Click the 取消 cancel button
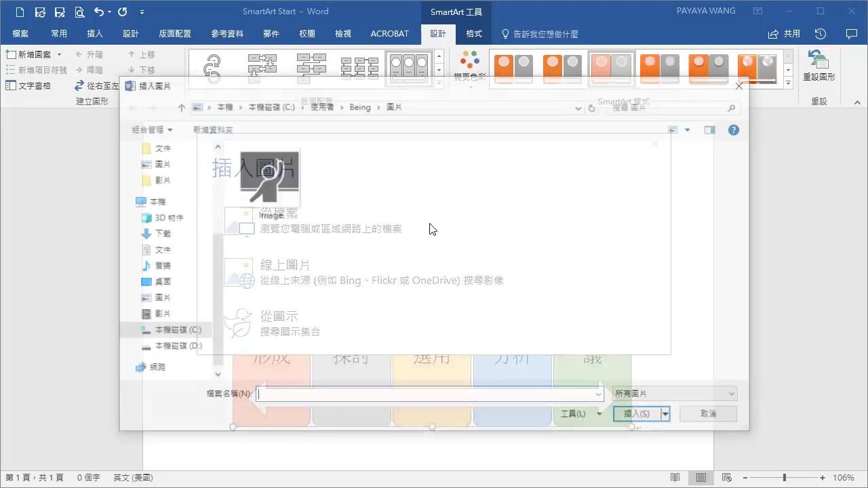 709,413
